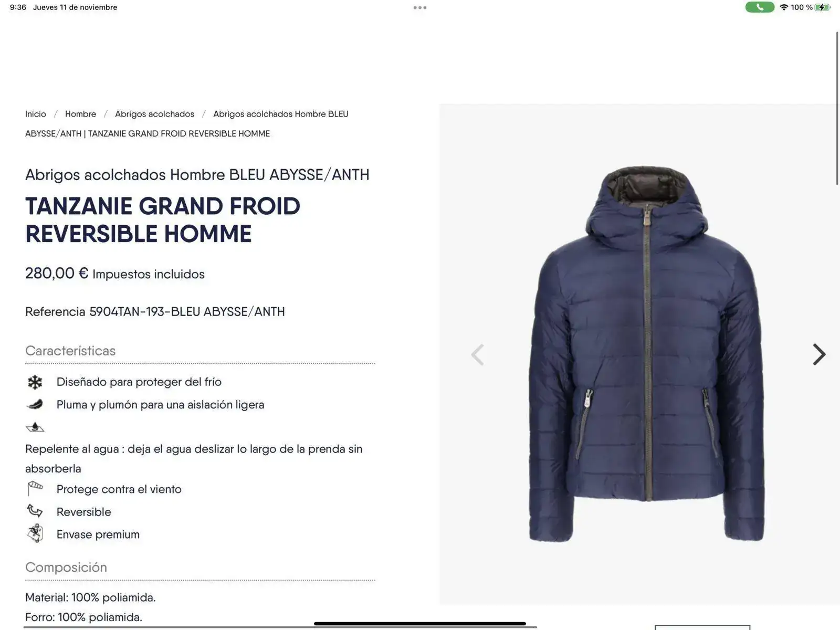Open Abrigos acolchados breadcrumb link
Screen dimensions: 840x630
[154, 114]
